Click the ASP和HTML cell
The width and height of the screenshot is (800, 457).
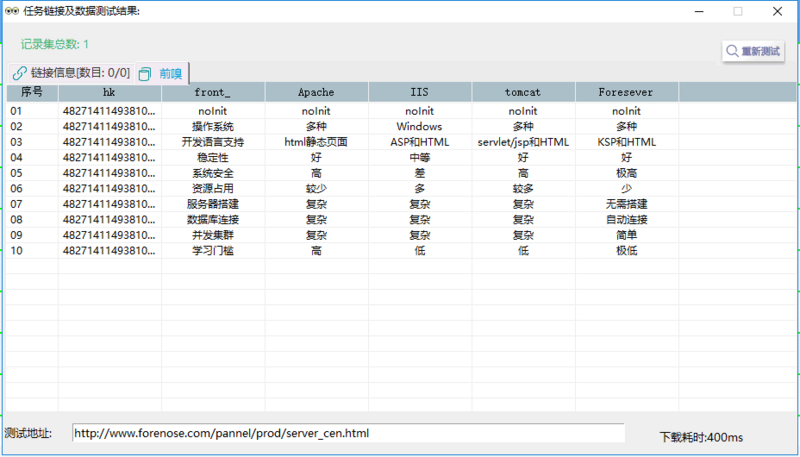pyautogui.click(x=419, y=142)
